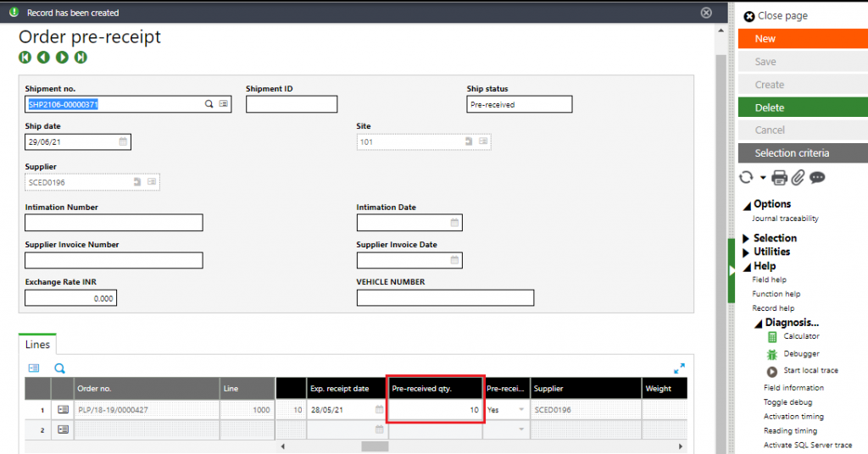Viewport: 868px width, 454px height.
Task: Open the Supplier field actions card icon
Action: [x=152, y=182]
